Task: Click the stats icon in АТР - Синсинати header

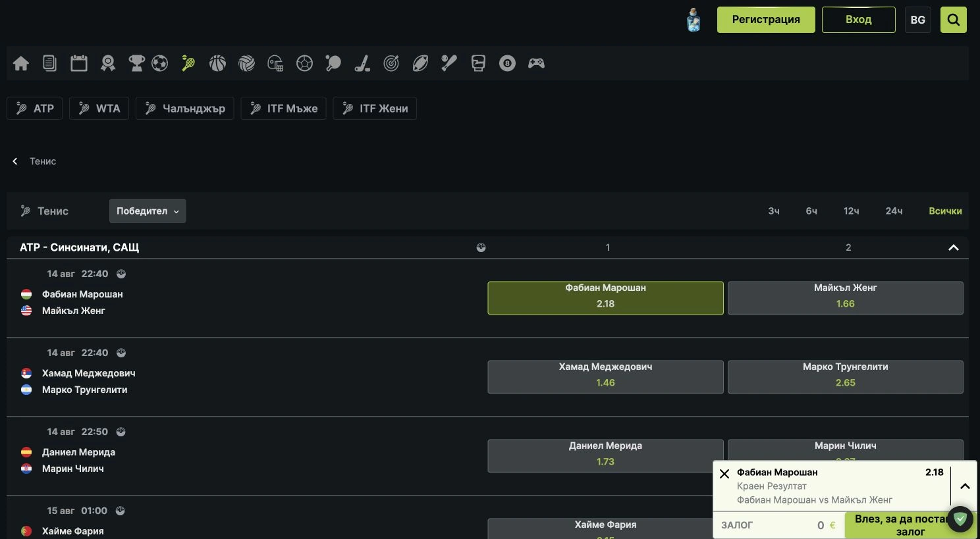Action: point(481,247)
